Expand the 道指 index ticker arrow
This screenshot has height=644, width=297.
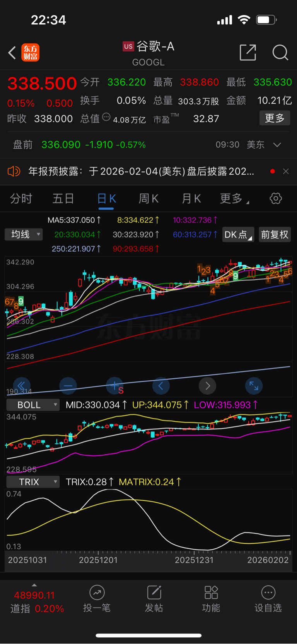(x=34, y=585)
